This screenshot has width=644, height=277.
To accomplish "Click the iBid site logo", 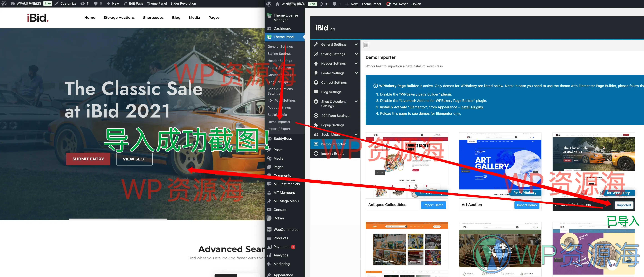I will [38, 18].
